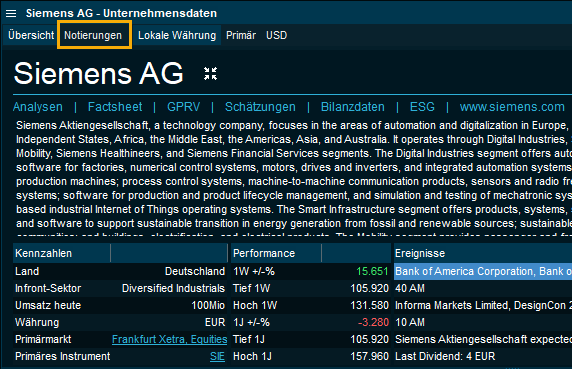Click the Ereignisse column header
This screenshot has width=572, height=369.
pos(483,253)
